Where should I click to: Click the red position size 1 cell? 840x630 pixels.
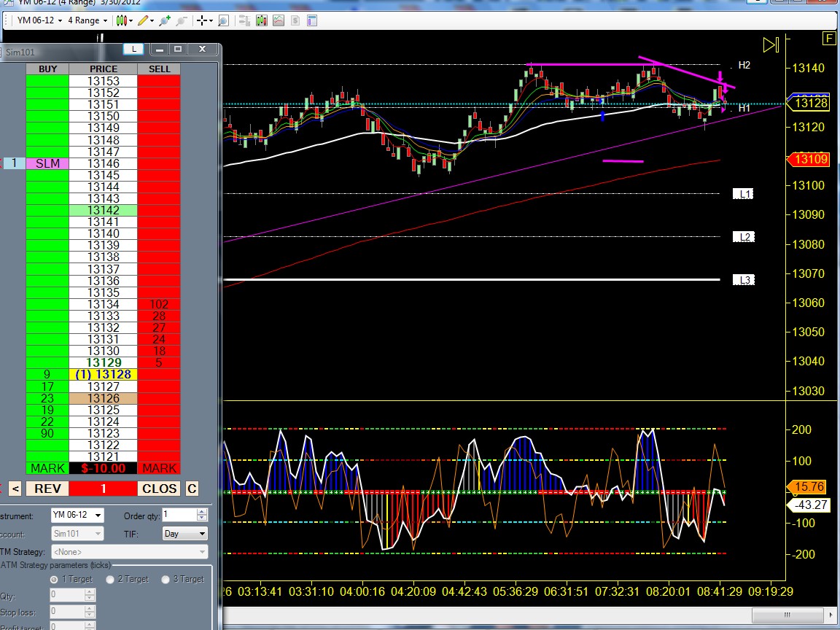point(104,489)
